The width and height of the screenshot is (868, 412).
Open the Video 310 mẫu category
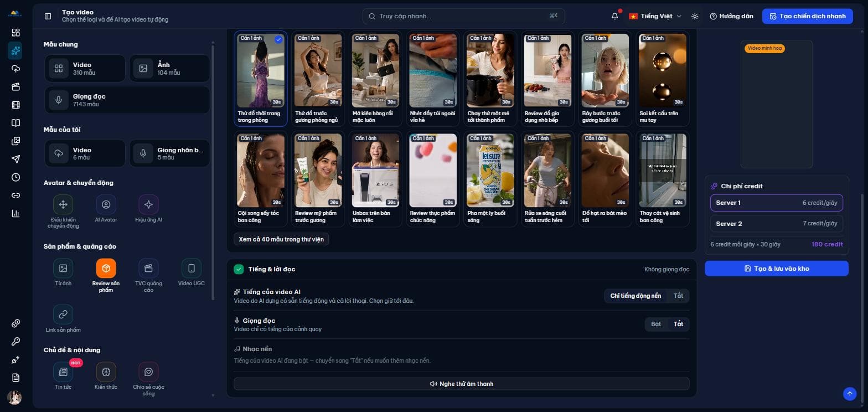point(85,68)
